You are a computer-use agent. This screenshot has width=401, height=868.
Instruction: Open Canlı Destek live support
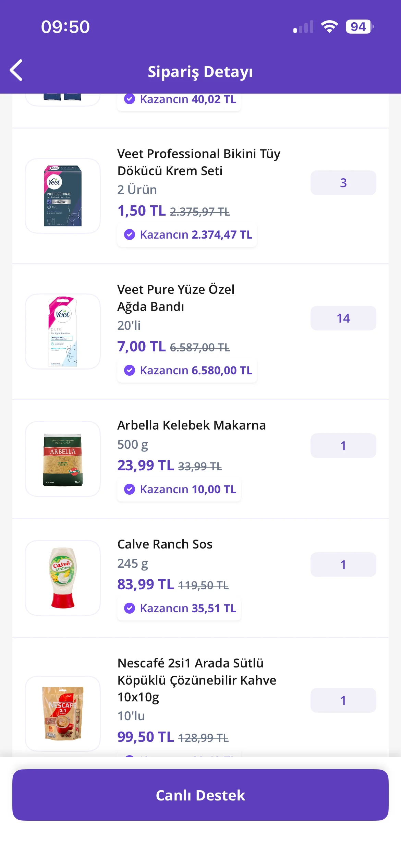tap(200, 795)
